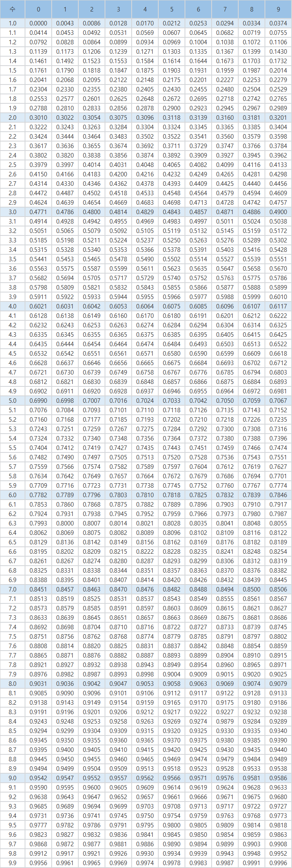Click the cell showing 0.6990
The image size is (292, 868).
(x=39, y=401)
